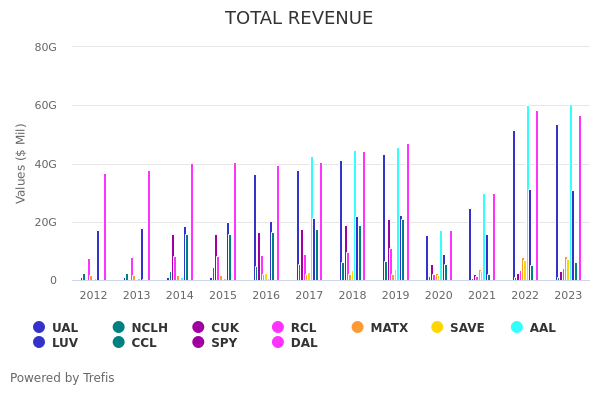Open the Powered by Trefis link
This screenshot has width=600, height=400.
(62, 378)
